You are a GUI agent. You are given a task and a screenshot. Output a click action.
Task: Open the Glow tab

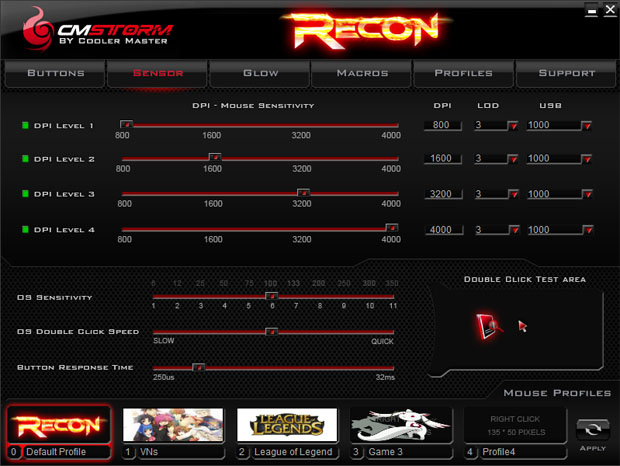pos(260,74)
